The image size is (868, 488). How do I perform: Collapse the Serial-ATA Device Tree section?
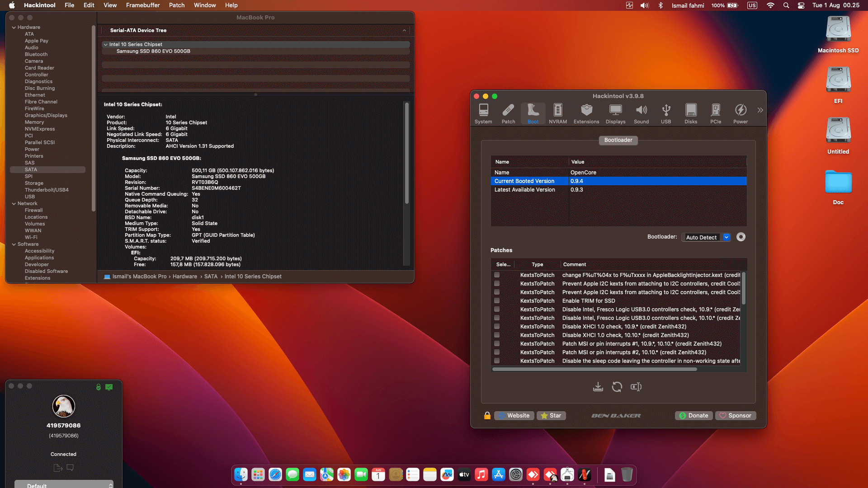404,30
